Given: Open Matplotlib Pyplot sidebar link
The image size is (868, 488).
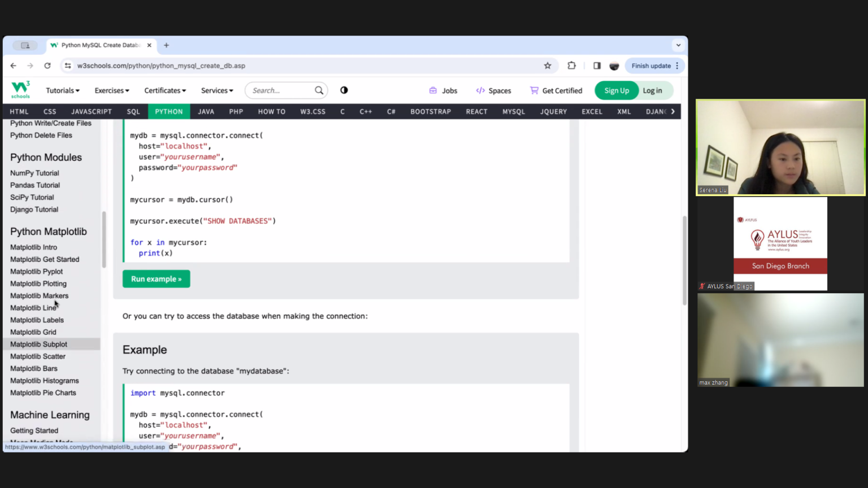Looking at the screenshot, I should (36, 272).
